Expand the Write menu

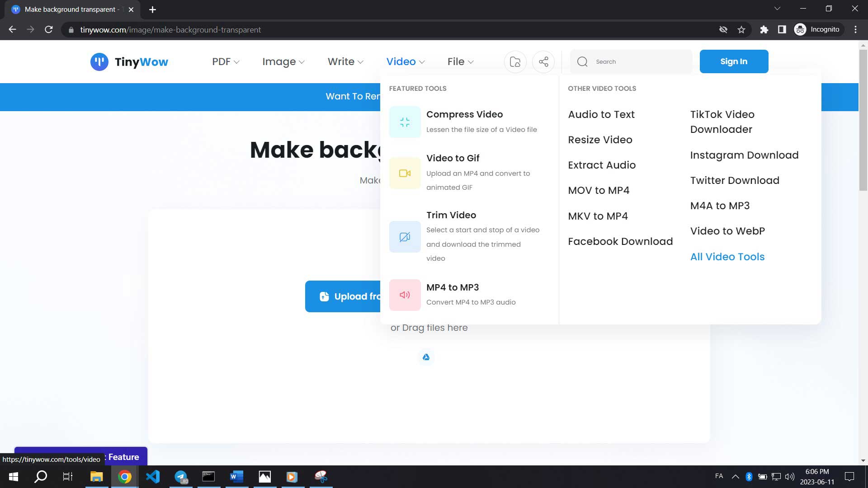[x=345, y=62]
